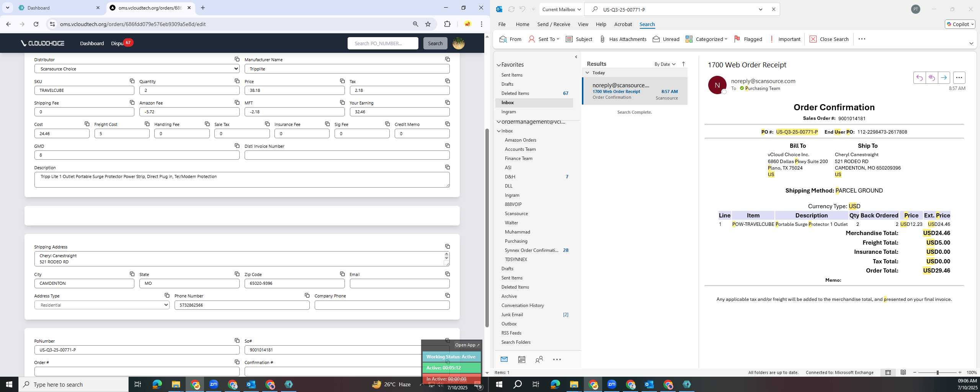The width and height of the screenshot is (980, 392).
Task: Open Outlook Calendar view icon
Action: pyautogui.click(x=521, y=359)
